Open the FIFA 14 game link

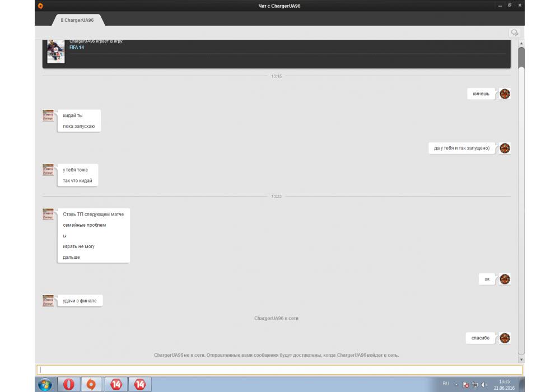[77, 48]
